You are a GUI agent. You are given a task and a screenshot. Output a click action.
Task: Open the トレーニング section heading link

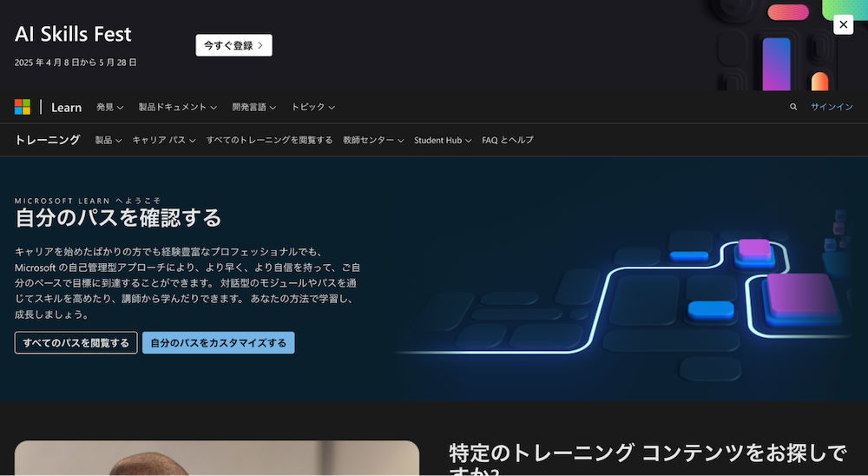(x=48, y=140)
